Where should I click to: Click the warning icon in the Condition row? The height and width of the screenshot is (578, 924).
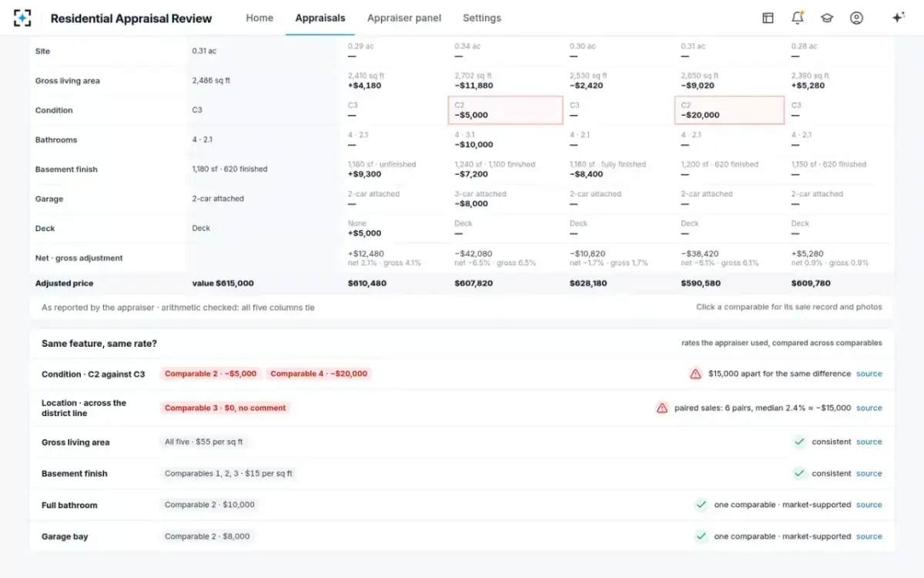pyautogui.click(x=695, y=374)
